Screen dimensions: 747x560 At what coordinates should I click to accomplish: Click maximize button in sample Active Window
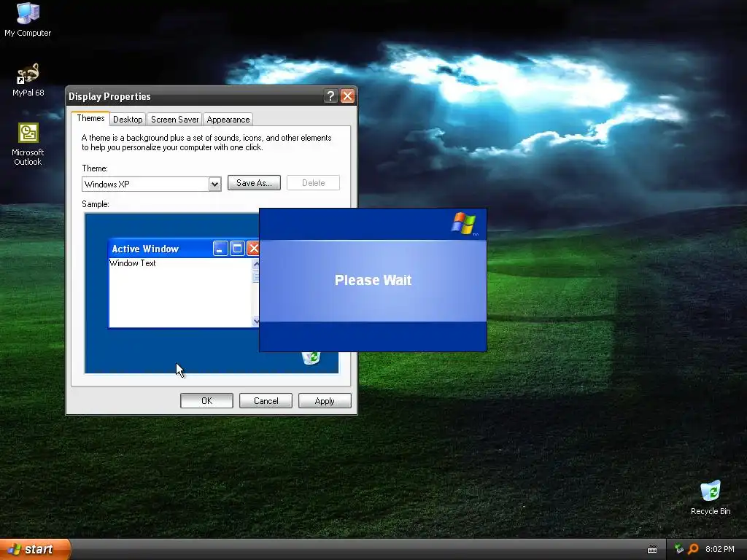point(237,249)
